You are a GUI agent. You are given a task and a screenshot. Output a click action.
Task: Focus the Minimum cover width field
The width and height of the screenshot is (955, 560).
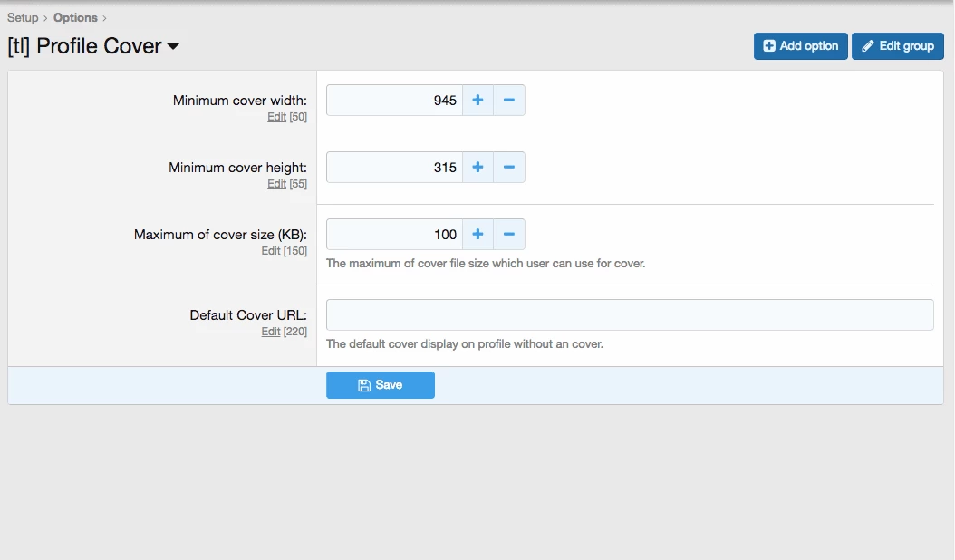tap(395, 100)
